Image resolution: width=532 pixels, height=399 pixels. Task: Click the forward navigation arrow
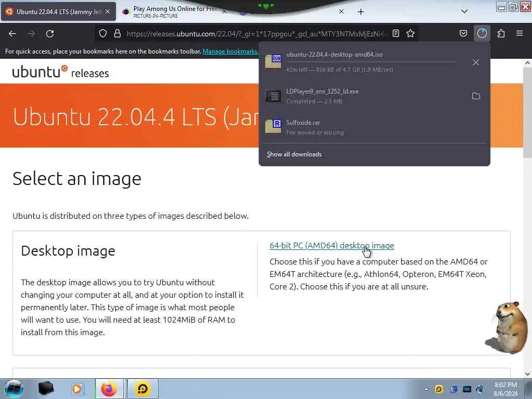coord(31,34)
